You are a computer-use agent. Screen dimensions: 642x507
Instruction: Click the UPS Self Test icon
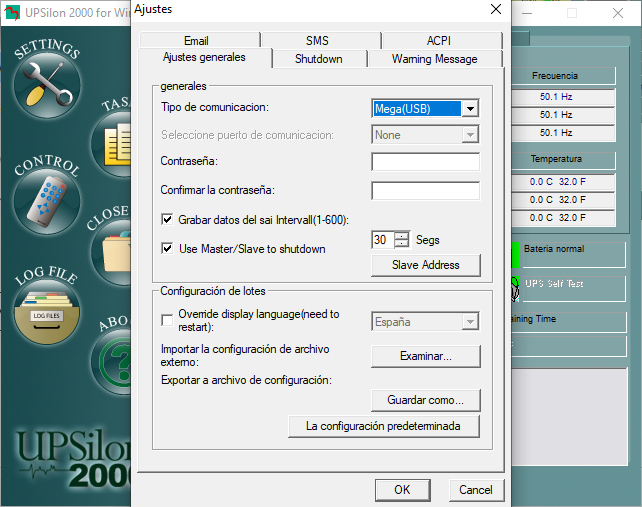click(x=515, y=289)
